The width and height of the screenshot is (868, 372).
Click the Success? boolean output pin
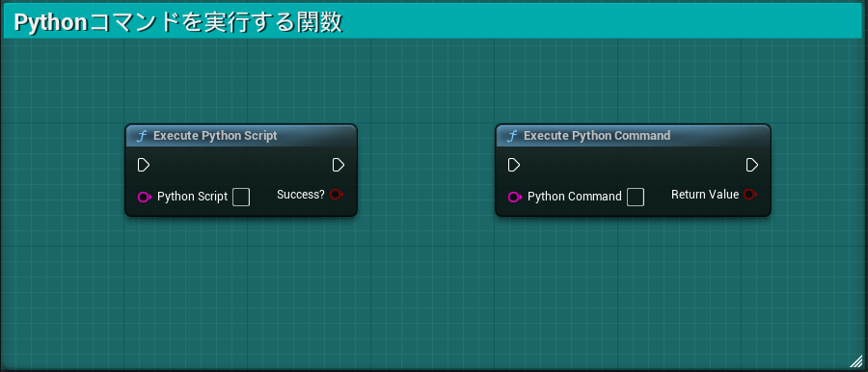click(337, 195)
